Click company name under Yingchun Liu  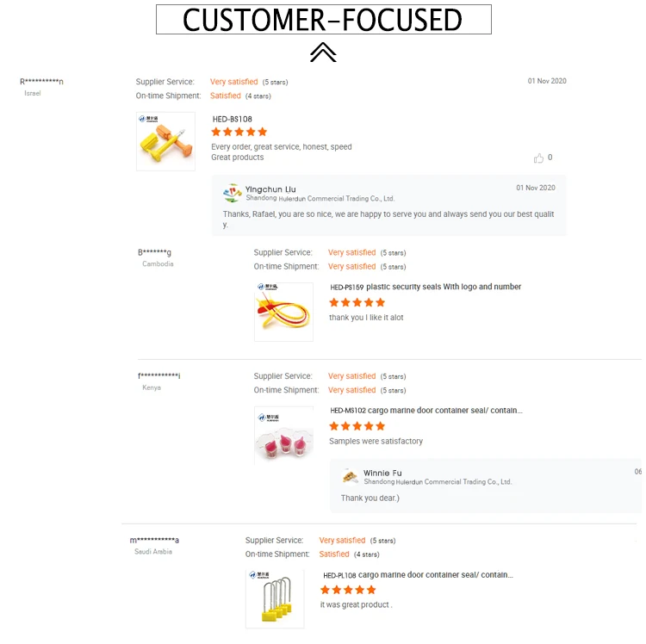point(320,198)
